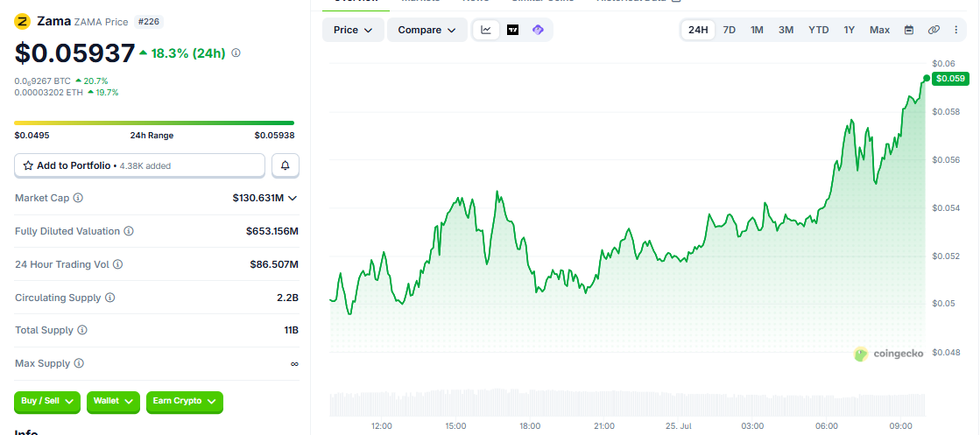Select the YTD time range
The width and height of the screenshot is (980, 435).
click(819, 30)
